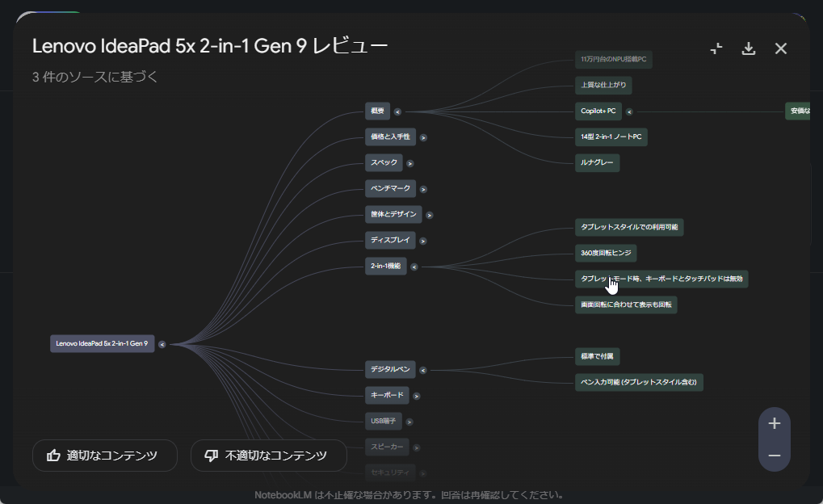Close the mind map dialog
The height and width of the screenshot is (504, 823).
coord(781,48)
